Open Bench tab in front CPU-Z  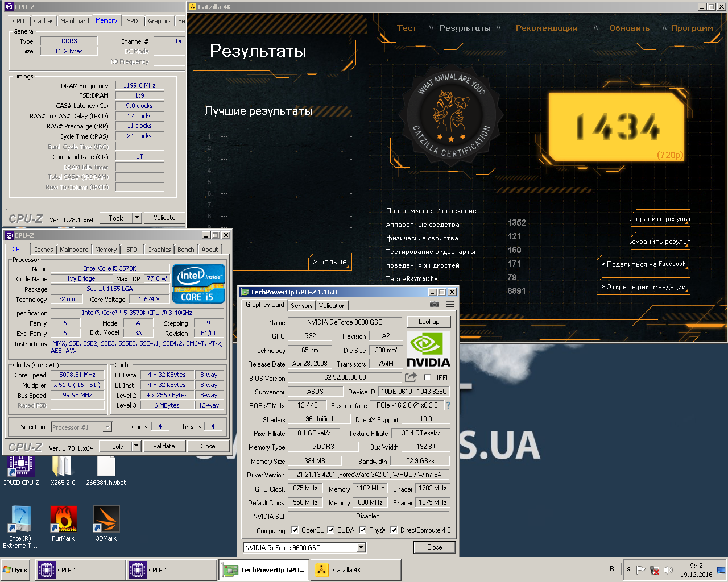tap(186, 250)
